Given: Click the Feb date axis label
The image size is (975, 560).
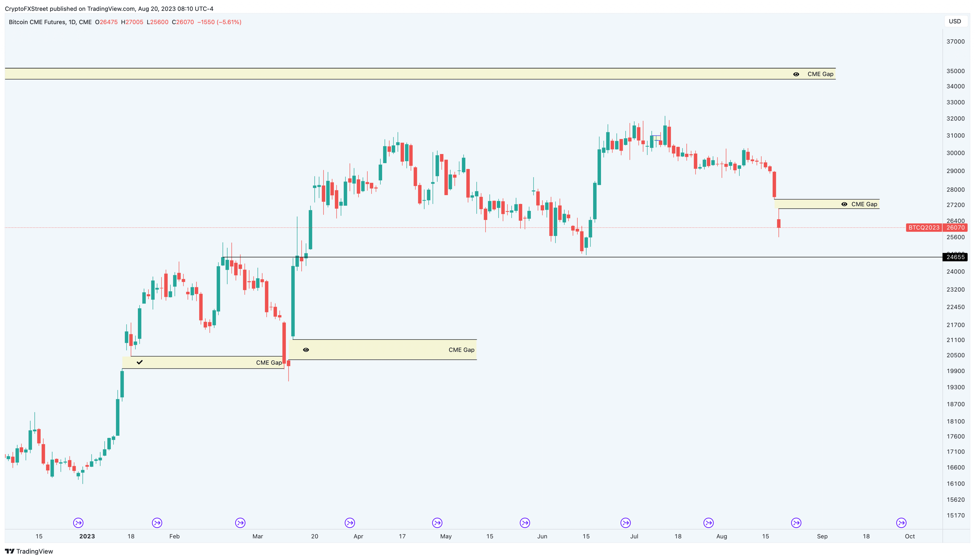Looking at the screenshot, I should tap(174, 536).
